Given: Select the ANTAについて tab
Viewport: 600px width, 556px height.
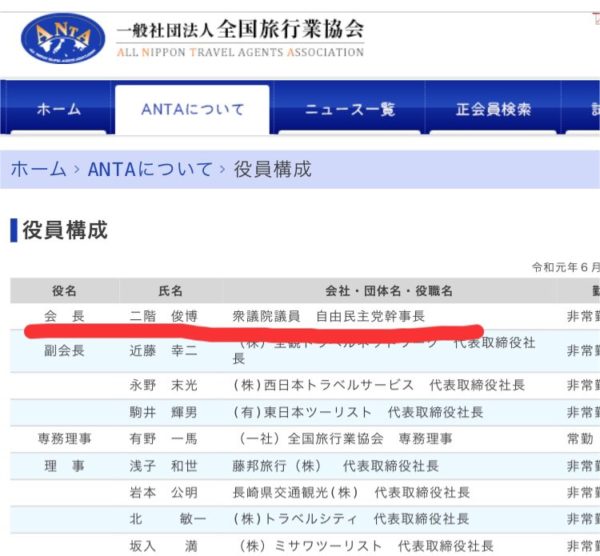Looking at the screenshot, I should pyautogui.click(x=192, y=109).
